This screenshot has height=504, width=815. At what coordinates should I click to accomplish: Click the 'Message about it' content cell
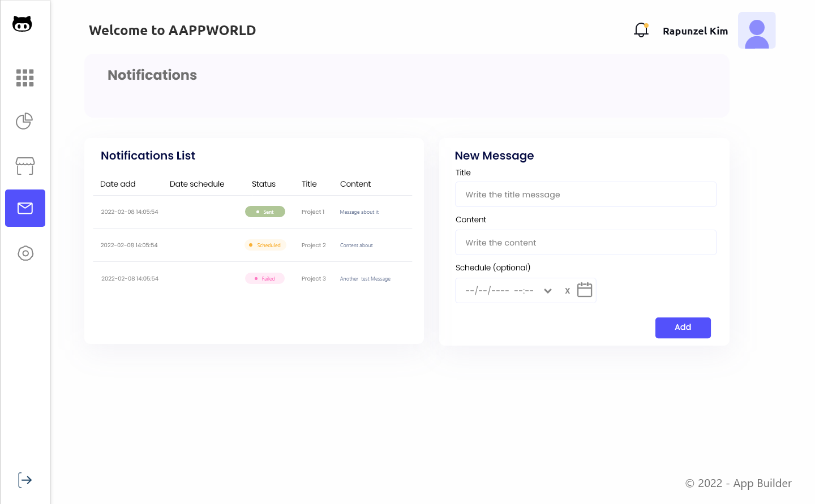(x=359, y=212)
